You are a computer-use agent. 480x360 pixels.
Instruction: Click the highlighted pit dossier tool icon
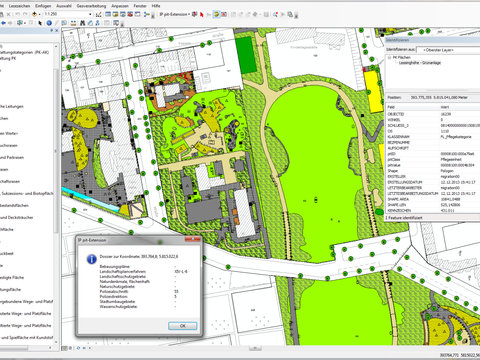click(216, 14)
